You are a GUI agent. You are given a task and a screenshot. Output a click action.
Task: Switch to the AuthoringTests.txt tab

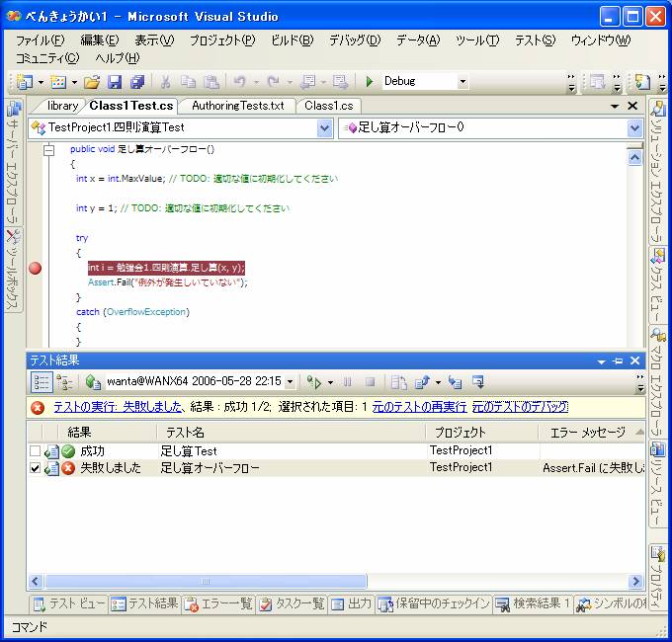[x=237, y=106]
